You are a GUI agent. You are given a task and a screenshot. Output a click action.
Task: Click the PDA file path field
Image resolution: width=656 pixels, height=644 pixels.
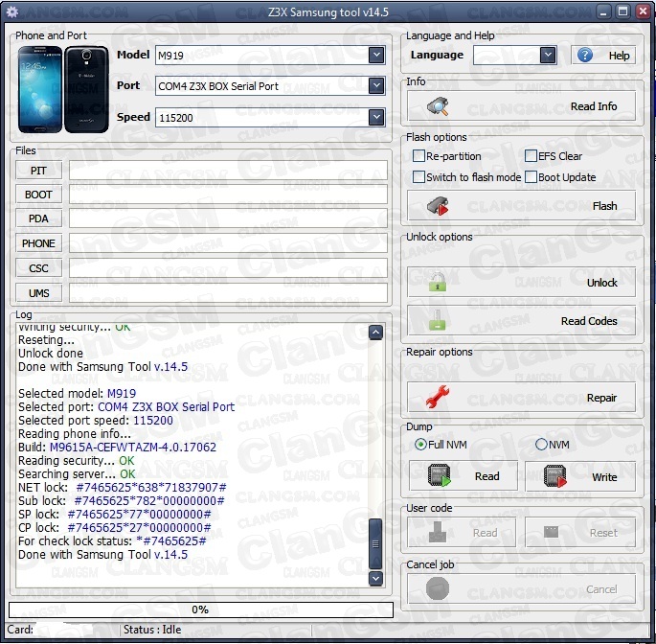[x=228, y=218]
